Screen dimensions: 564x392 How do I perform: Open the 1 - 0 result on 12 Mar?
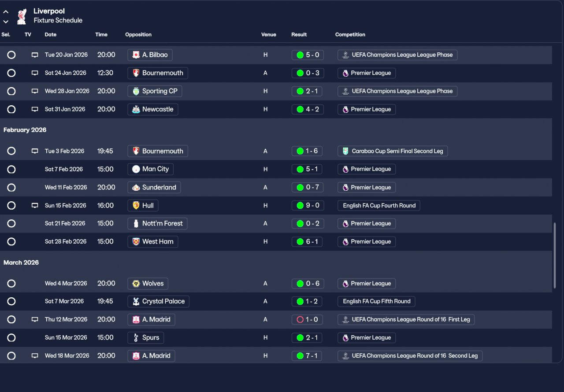pos(307,319)
